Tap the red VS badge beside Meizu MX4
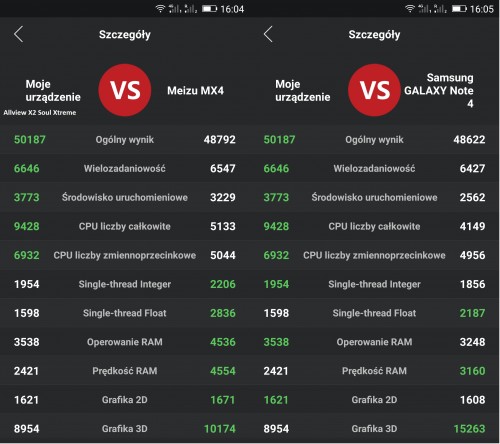Viewport: 500px width, 444px height. pos(125,90)
